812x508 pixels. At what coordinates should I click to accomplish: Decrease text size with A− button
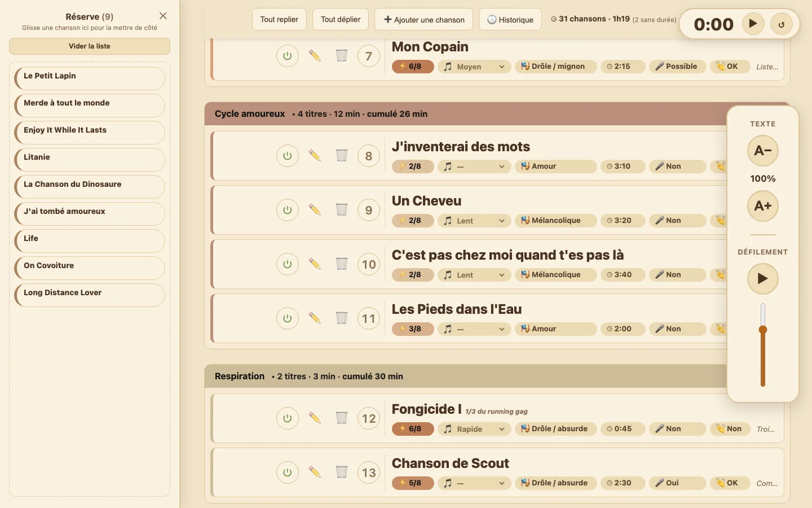click(763, 151)
